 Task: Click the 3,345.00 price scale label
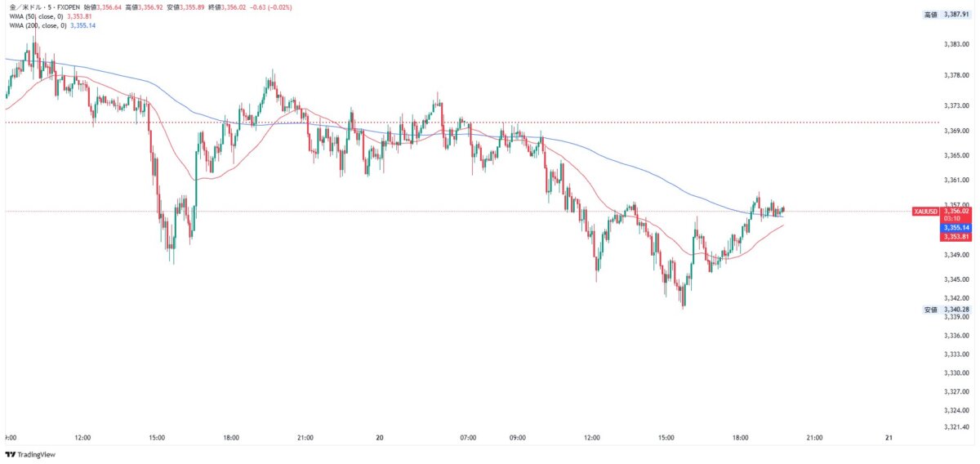pos(955,279)
